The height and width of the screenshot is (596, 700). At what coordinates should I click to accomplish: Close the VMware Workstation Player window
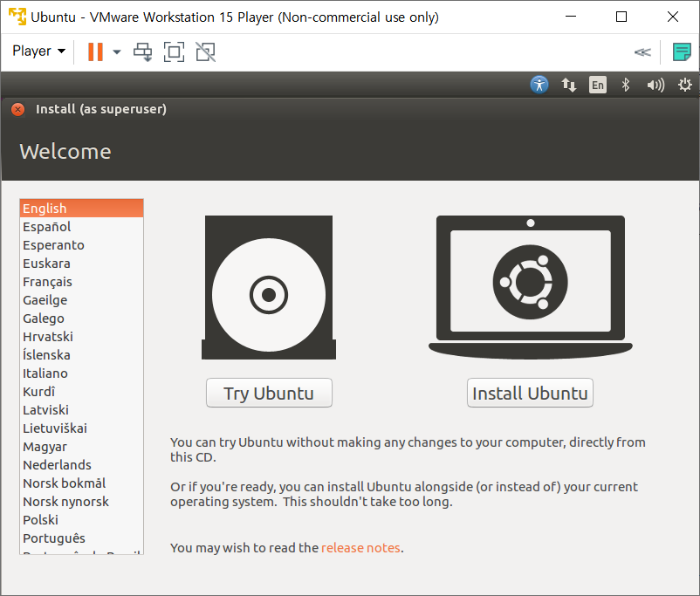673,17
